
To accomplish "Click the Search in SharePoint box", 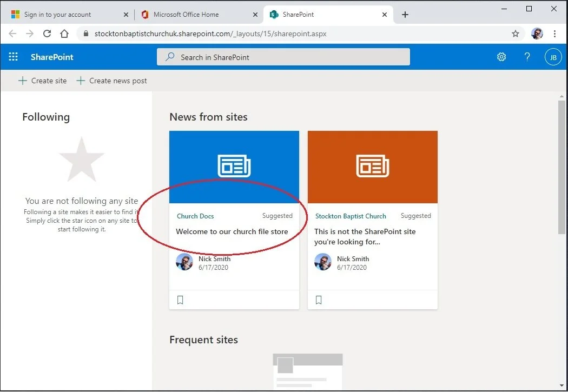I will 283,57.
